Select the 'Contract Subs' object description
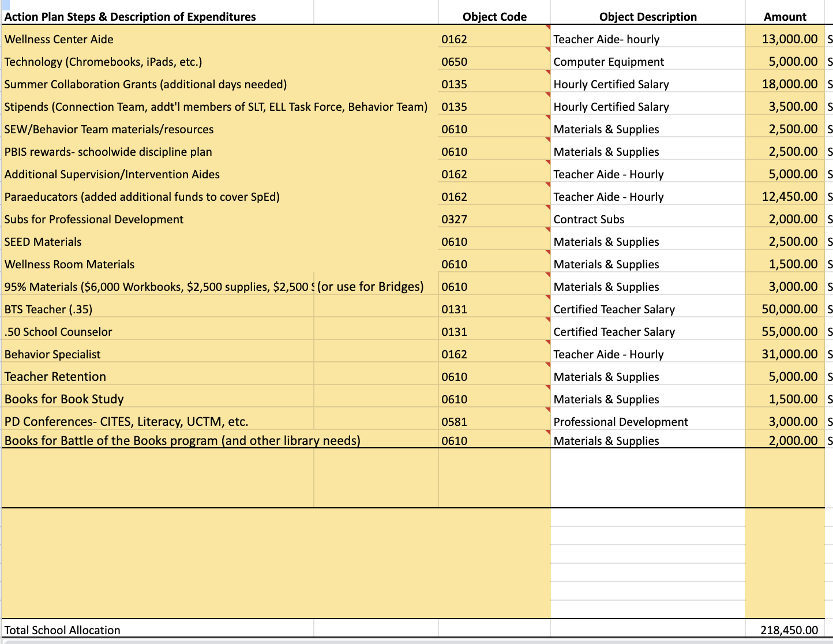This screenshot has width=833, height=644. coord(589,219)
